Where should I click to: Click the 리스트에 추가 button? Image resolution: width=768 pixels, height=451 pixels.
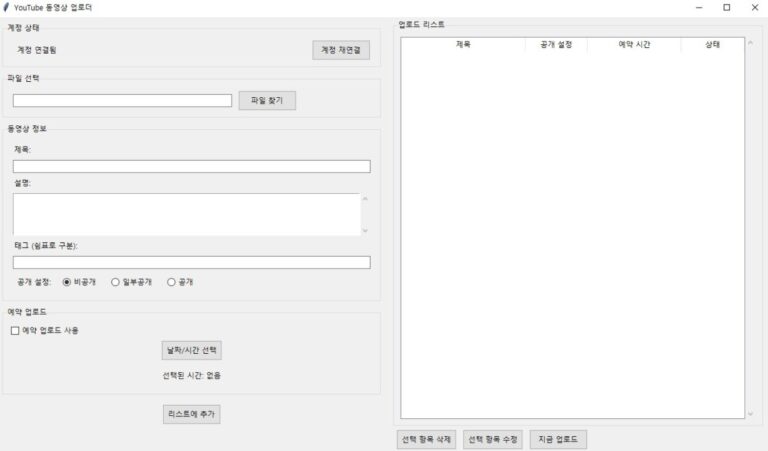[x=192, y=414]
